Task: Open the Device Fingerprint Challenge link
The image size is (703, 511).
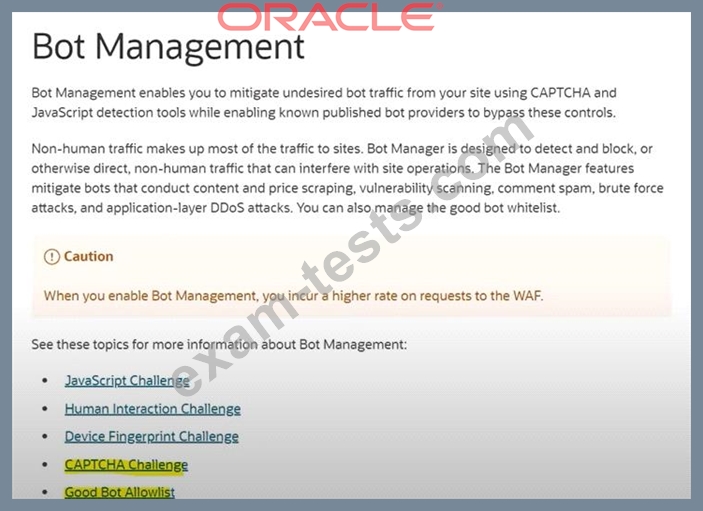Action: pyautogui.click(x=152, y=437)
